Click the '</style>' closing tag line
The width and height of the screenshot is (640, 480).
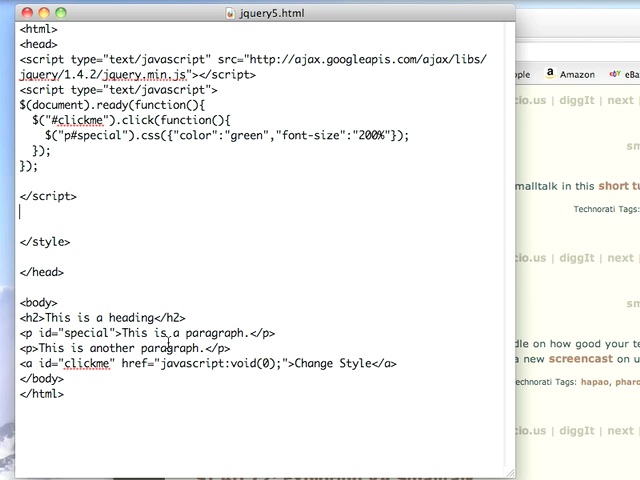click(x=45, y=242)
